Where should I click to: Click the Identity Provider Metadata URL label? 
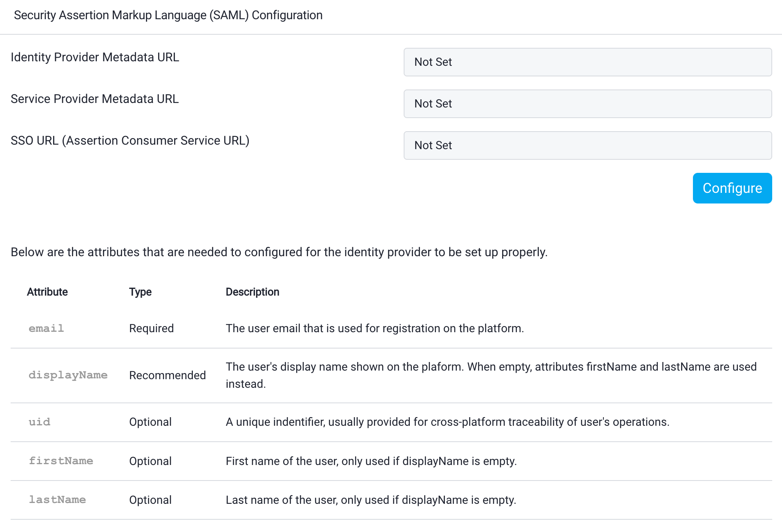point(95,57)
